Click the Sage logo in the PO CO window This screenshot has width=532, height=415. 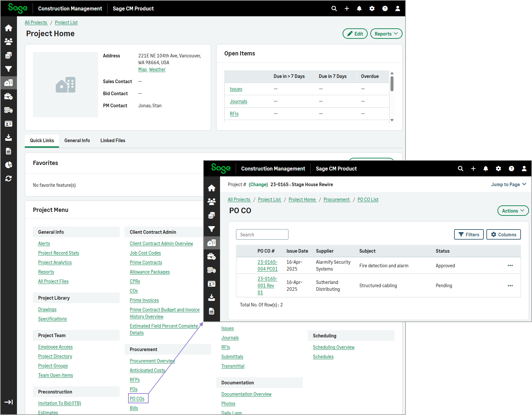221,168
